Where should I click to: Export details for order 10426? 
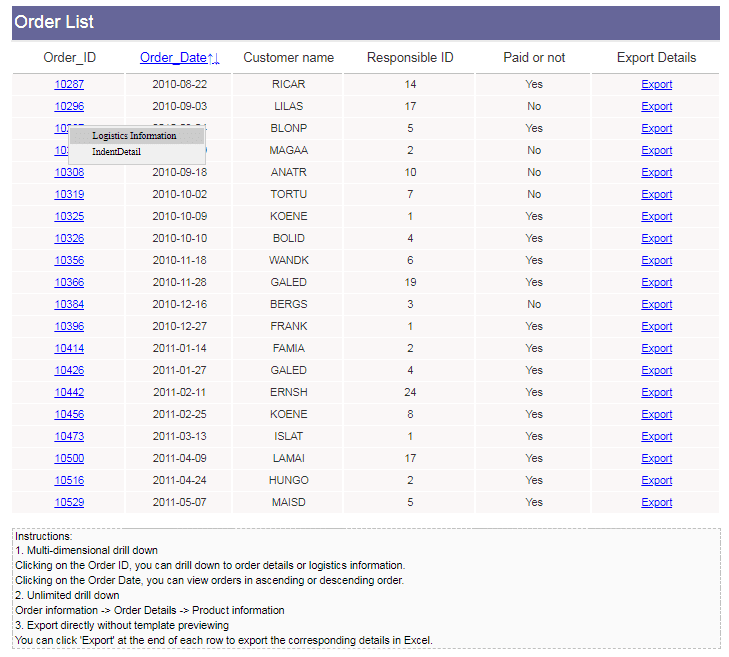pyautogui.click(x=656, y=370)
